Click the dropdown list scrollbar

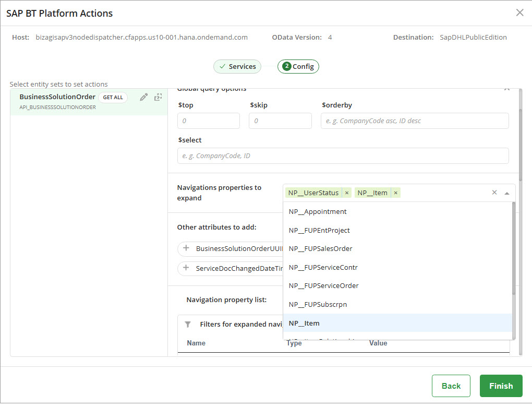coord(514,248)
